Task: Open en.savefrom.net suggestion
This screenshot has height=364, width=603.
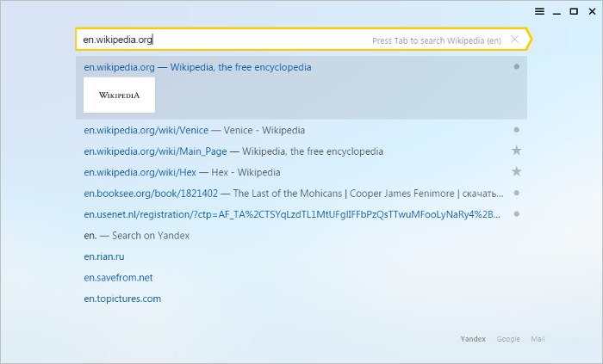Action: [x=118, y=278]
